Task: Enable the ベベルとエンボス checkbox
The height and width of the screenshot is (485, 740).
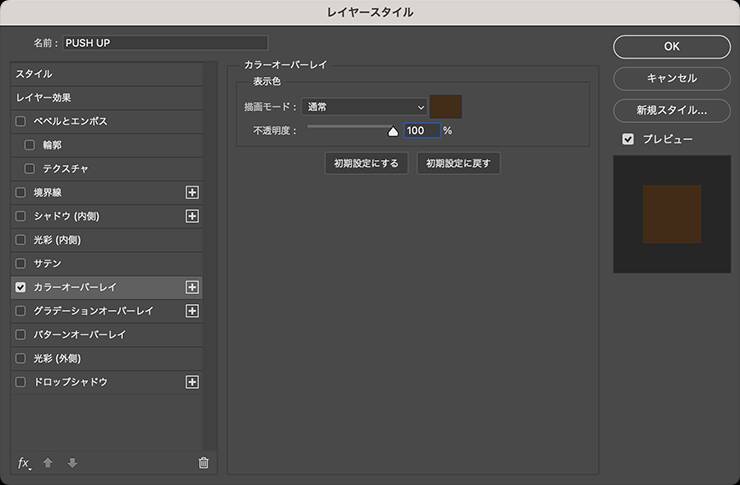Action: [21, 121]
